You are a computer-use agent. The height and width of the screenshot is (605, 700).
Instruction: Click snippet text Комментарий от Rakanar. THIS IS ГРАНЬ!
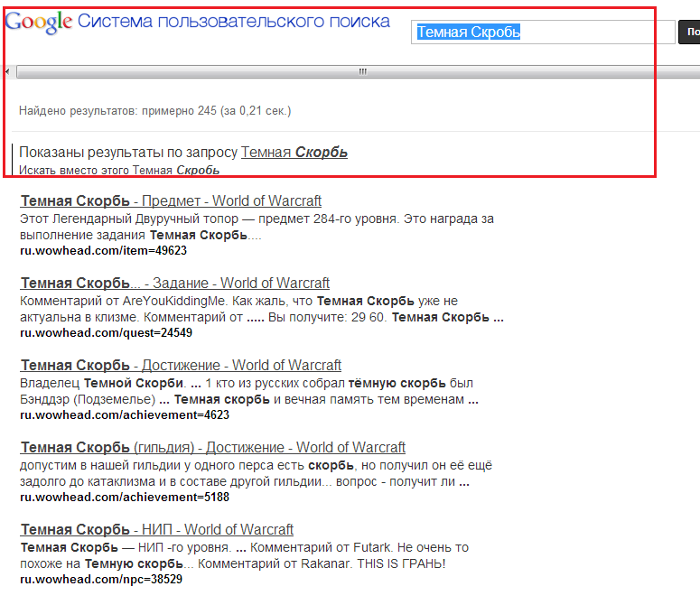322,563
